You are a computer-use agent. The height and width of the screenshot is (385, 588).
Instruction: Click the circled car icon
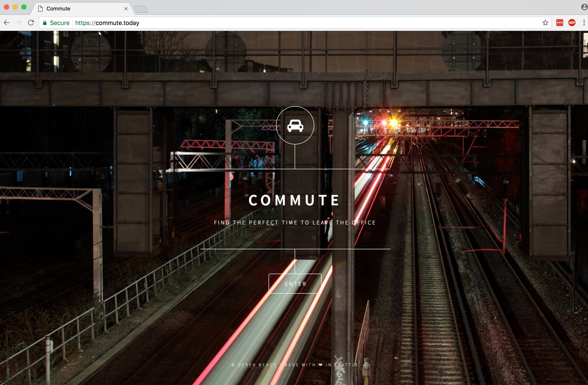click(x=295, y=125)
